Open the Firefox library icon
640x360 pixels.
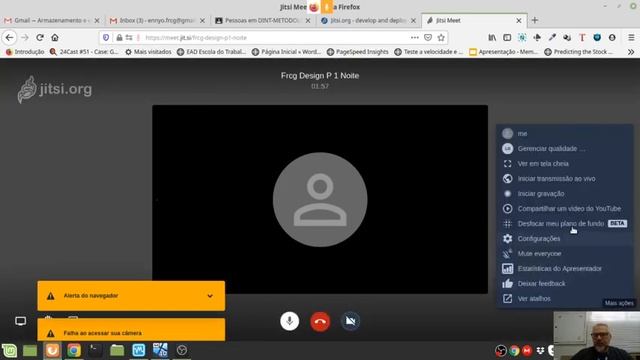492,38
